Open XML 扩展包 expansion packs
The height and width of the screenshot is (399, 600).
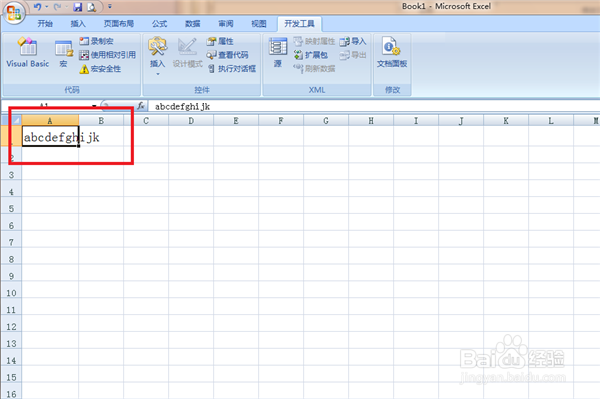(311, 55)
